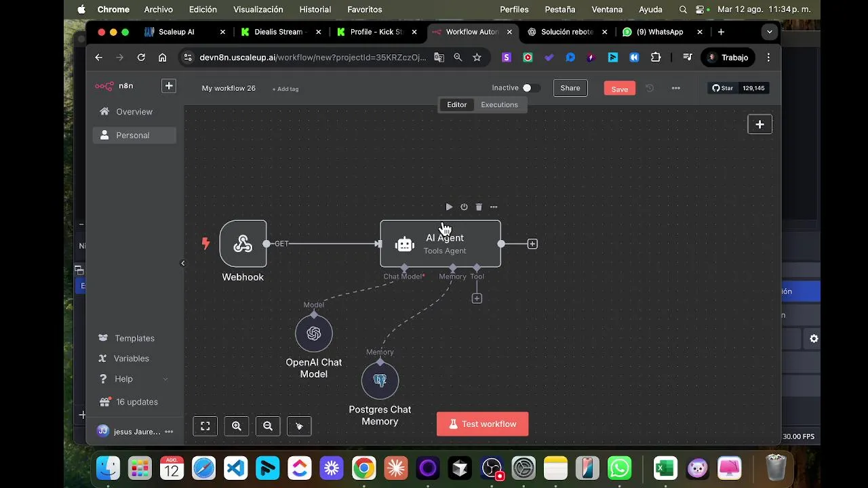
Task: Switch to the Editor tab
Action: click(x=456, y=105)
